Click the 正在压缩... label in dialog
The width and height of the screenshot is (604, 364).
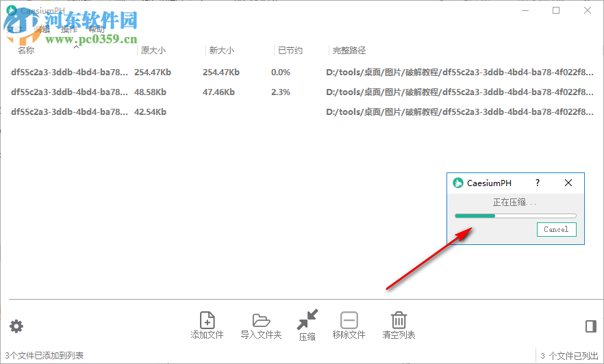click(x=514, y=202)
